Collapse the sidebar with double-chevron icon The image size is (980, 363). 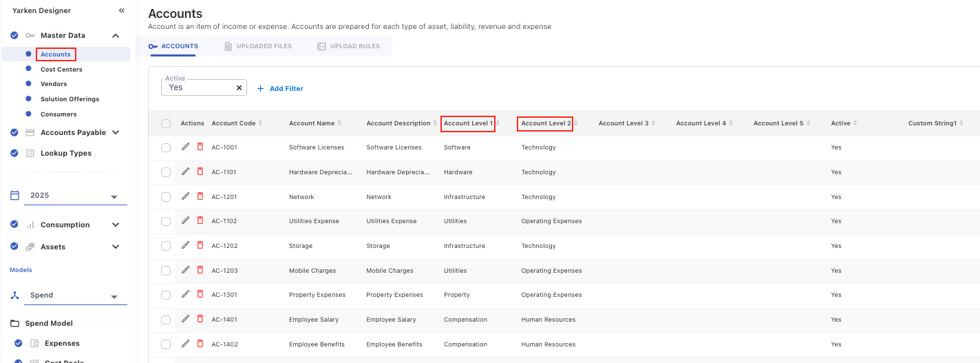122,11
